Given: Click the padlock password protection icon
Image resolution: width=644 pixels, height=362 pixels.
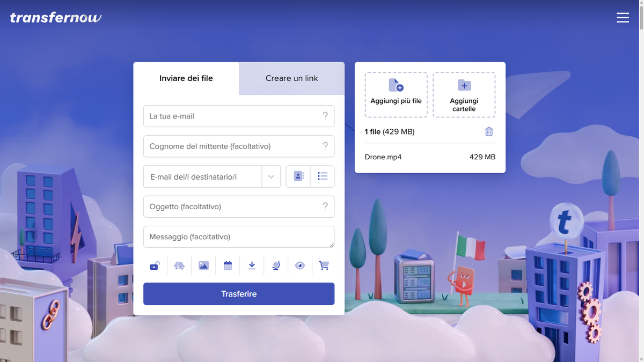Looking at the screenshot, I should click(x=155, y=265).
